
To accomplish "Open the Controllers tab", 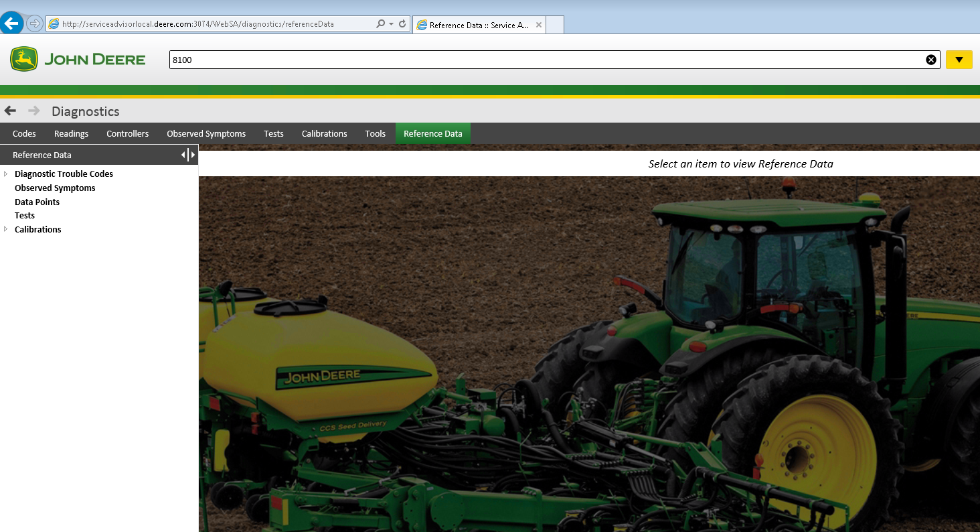I will (x=127, y=133).
